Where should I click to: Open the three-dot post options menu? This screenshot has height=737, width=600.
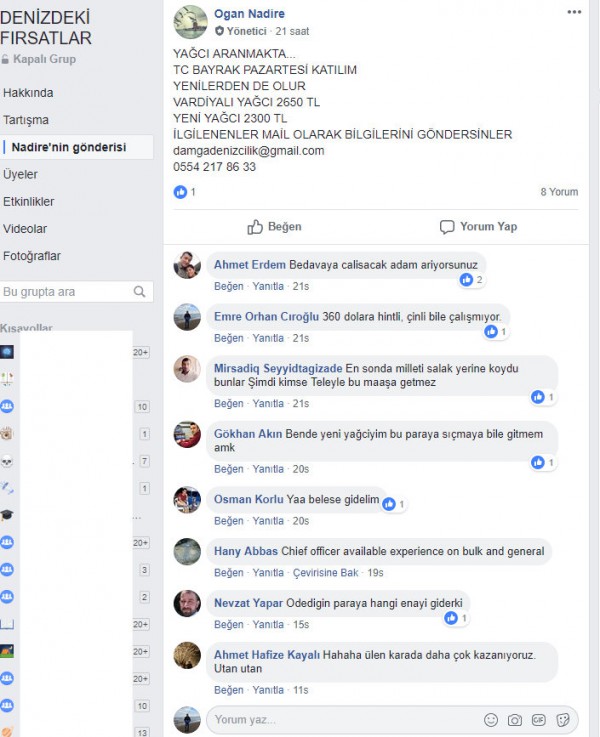tap(574, 12)
